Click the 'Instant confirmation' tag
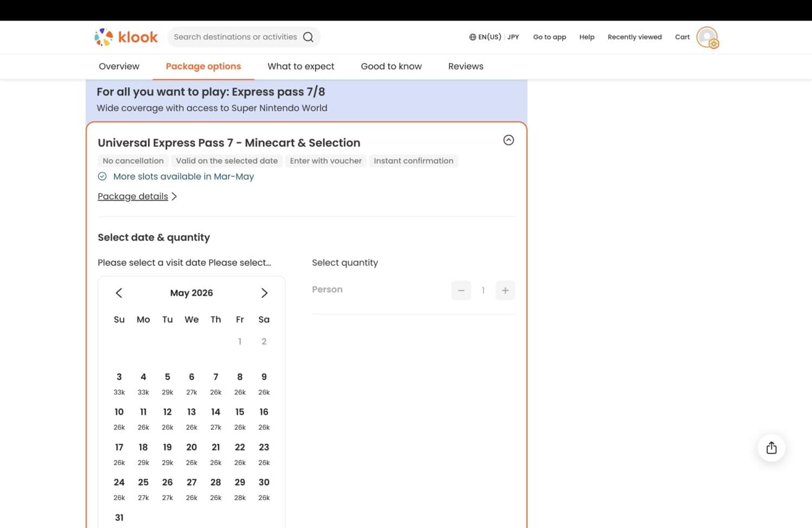Screen dimensions: 812x528 point(414,161)
